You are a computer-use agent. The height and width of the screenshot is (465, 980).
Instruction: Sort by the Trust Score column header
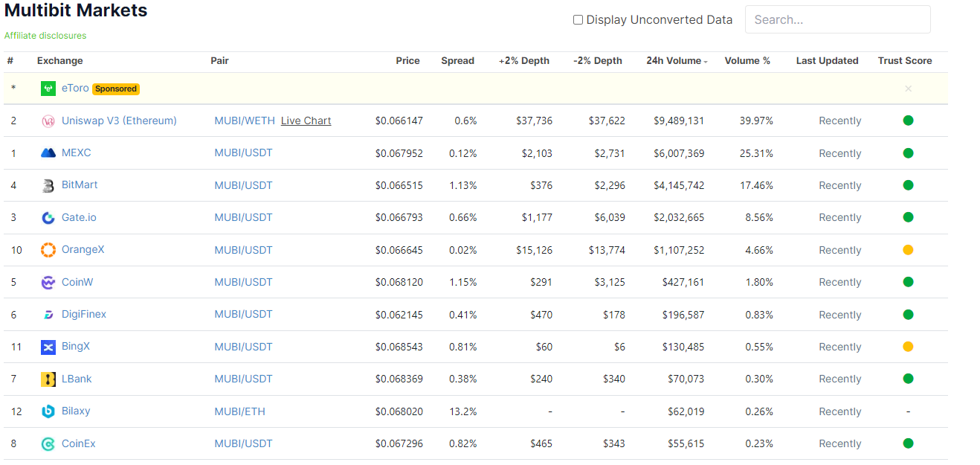pyautogui.click(x=905, y=61)
